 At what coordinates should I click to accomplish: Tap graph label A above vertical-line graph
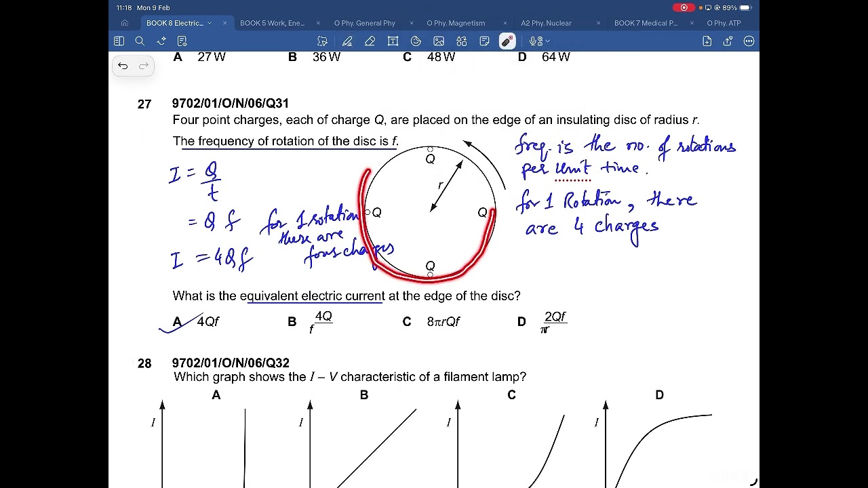[x=216, y=395]
